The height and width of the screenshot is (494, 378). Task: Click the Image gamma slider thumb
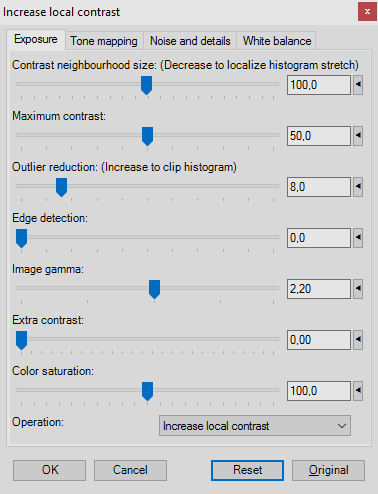(x=154, y=289)
